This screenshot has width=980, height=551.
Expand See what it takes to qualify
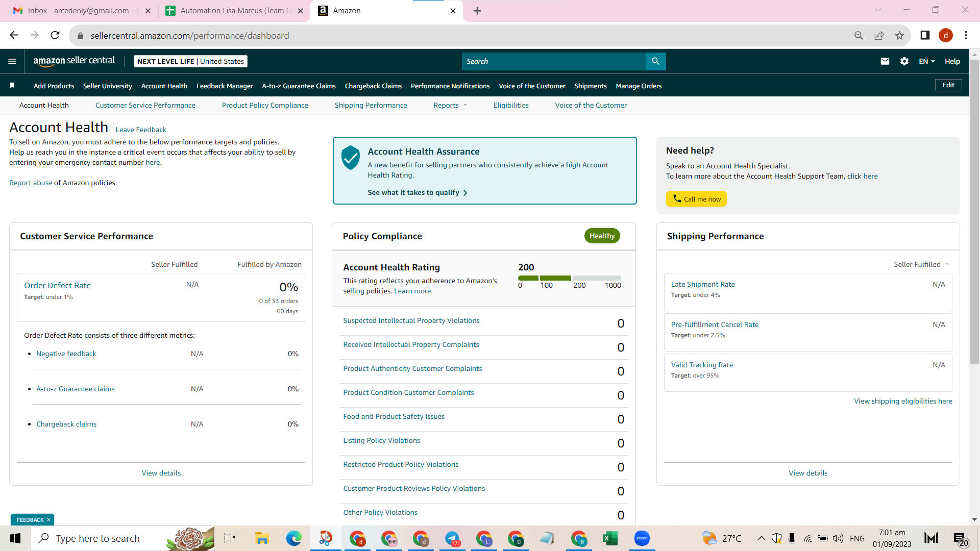(418, 193)
